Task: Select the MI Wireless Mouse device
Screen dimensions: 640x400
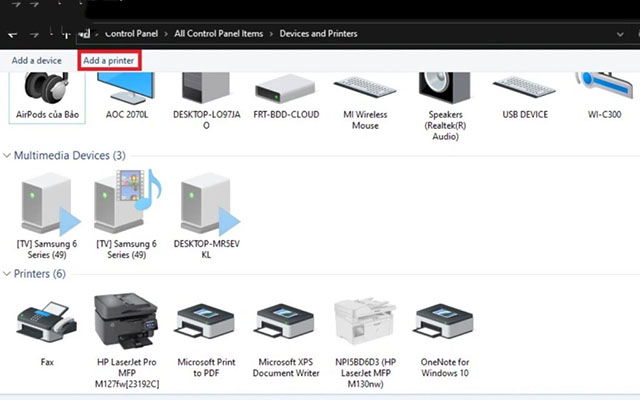Action: (365, 87)
